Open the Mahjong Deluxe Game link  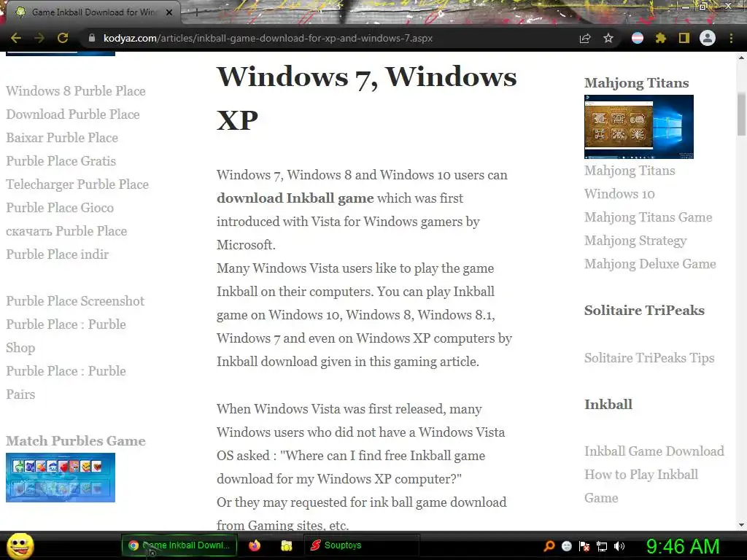(650, 264)
